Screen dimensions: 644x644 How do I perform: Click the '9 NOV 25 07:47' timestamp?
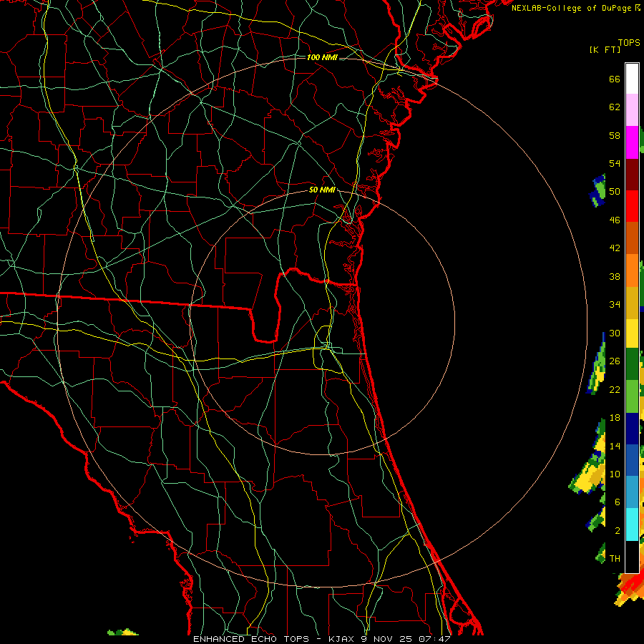click(x=406, y=639)
